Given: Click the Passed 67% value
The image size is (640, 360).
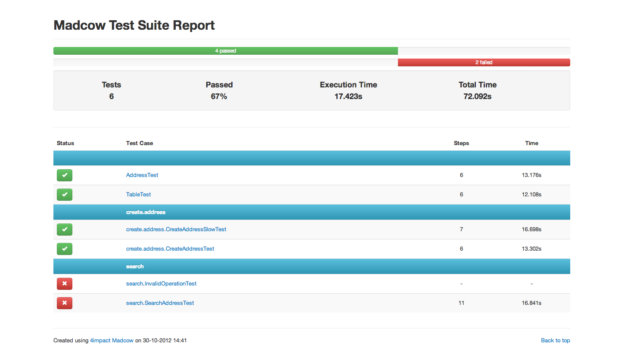Looking at the screenshot, I should click(x=219, y=96).
